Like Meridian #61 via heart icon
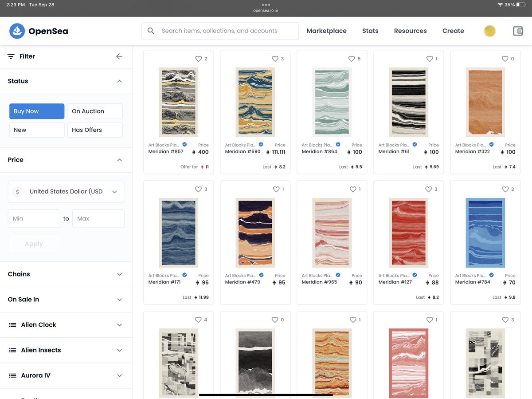This screenshot has height=399, width=532. [x=430, y=59]
